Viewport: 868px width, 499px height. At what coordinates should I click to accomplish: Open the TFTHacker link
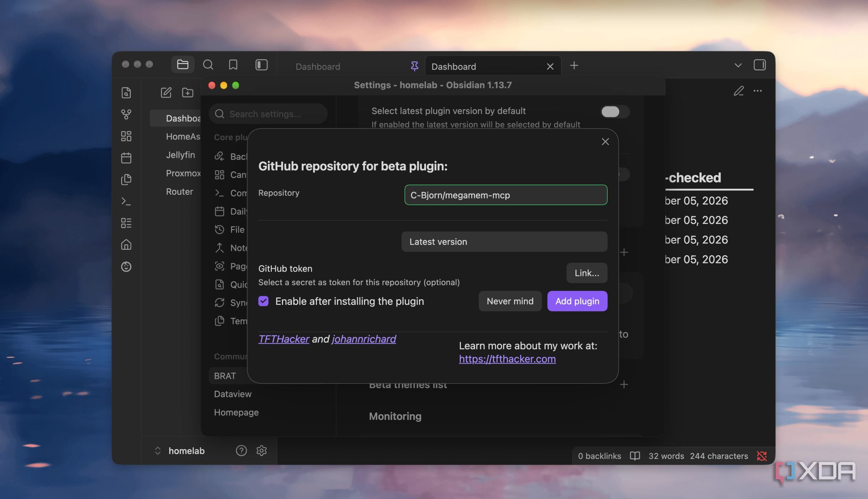(284, 339)
